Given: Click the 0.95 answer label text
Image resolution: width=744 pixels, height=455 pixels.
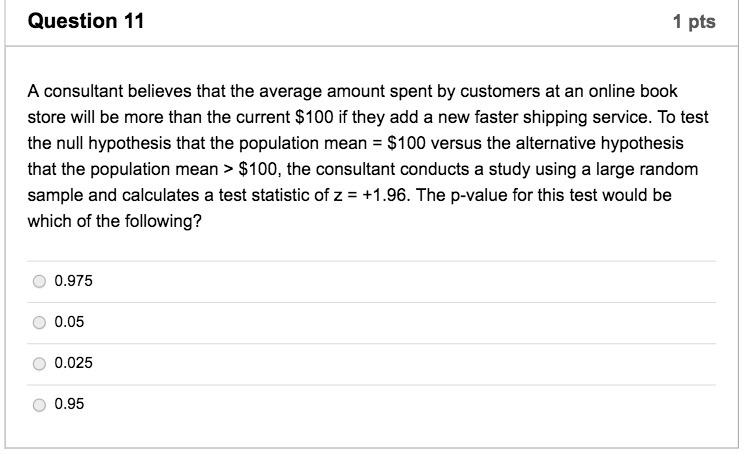Looking at the screenshot, I should [x=69, y=405].
